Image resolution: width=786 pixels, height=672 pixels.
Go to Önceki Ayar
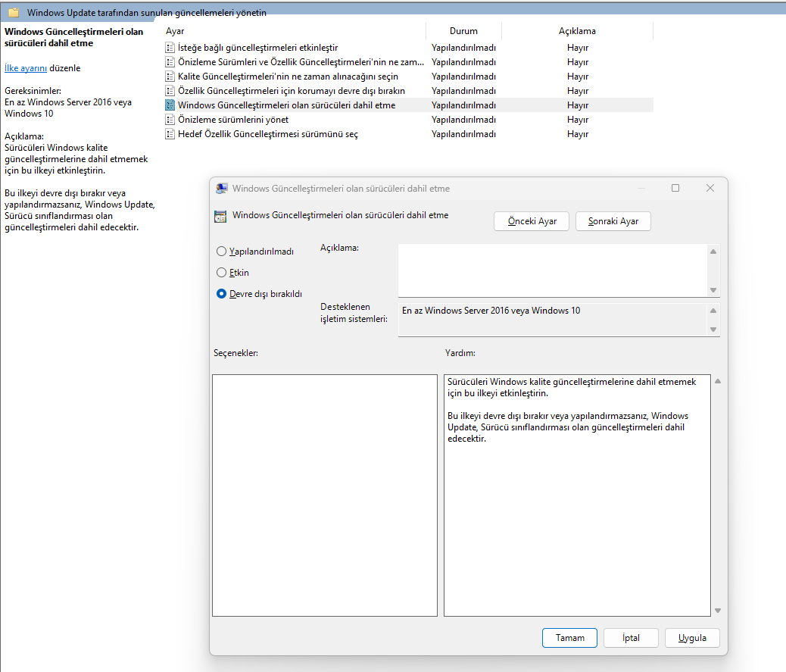point(532,221)
